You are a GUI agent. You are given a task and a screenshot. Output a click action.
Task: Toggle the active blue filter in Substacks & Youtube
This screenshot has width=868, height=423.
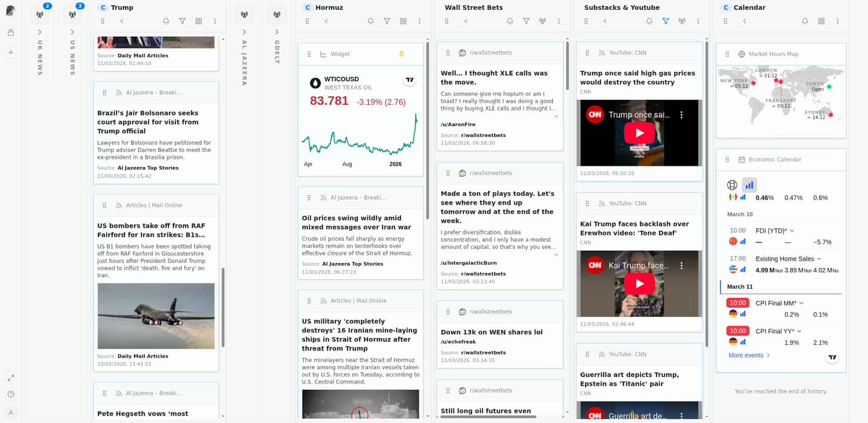(666, 21)
